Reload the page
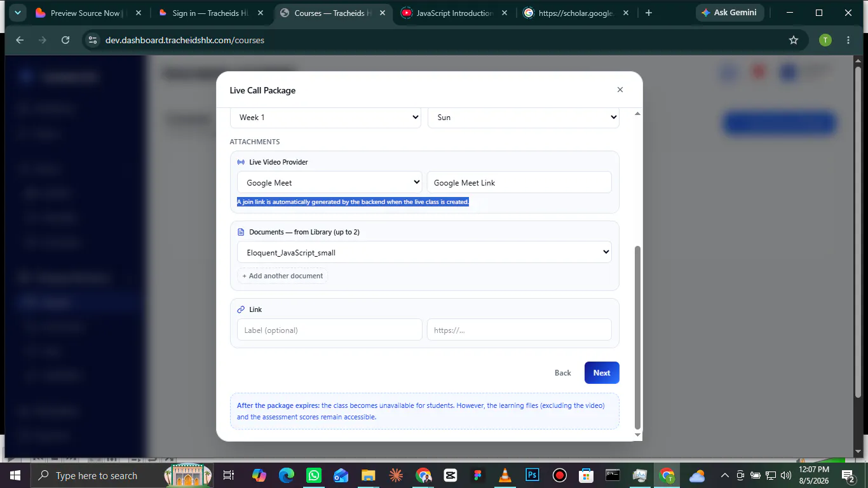 tap(65, 40)
